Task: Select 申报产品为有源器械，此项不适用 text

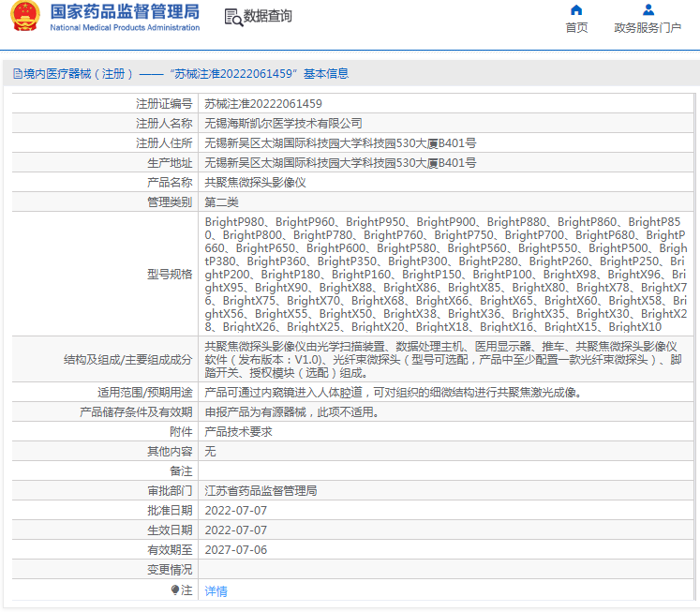Action: coord(292,412)
